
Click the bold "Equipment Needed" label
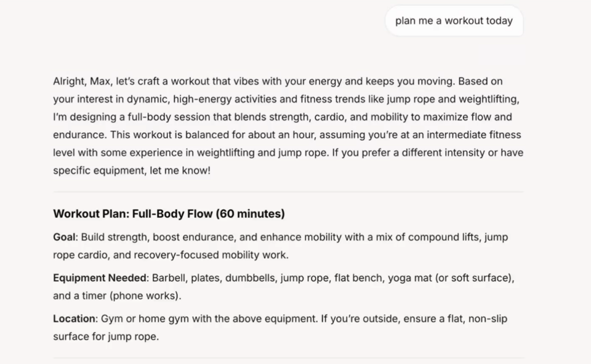(x=100, y=278)
